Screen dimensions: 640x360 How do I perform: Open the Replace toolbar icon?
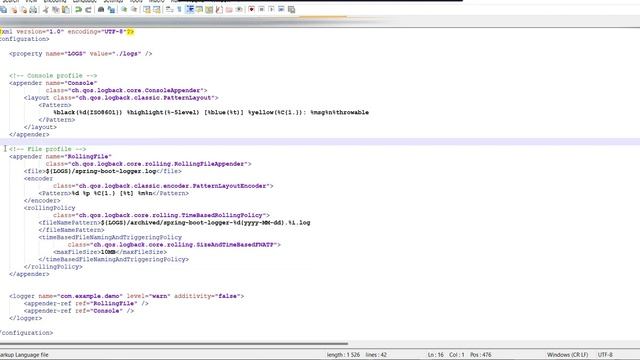111,9
